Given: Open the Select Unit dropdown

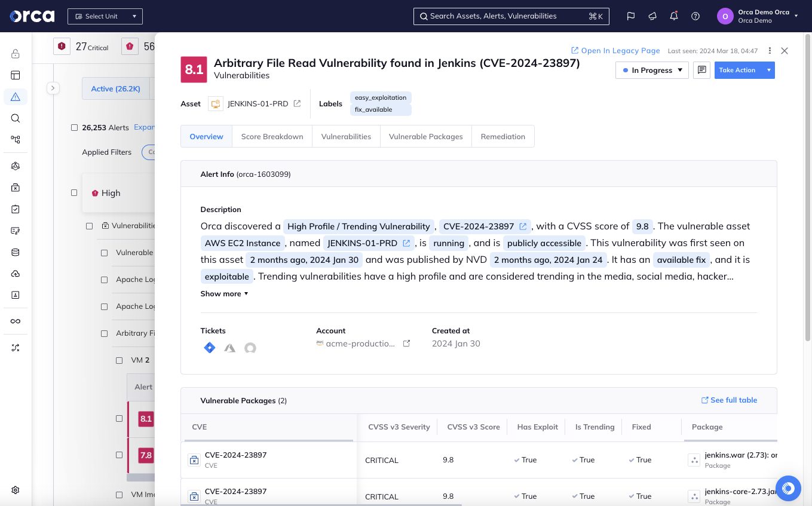Looking at the screenshot, I should pyautogui.click(x=105, y=16).
